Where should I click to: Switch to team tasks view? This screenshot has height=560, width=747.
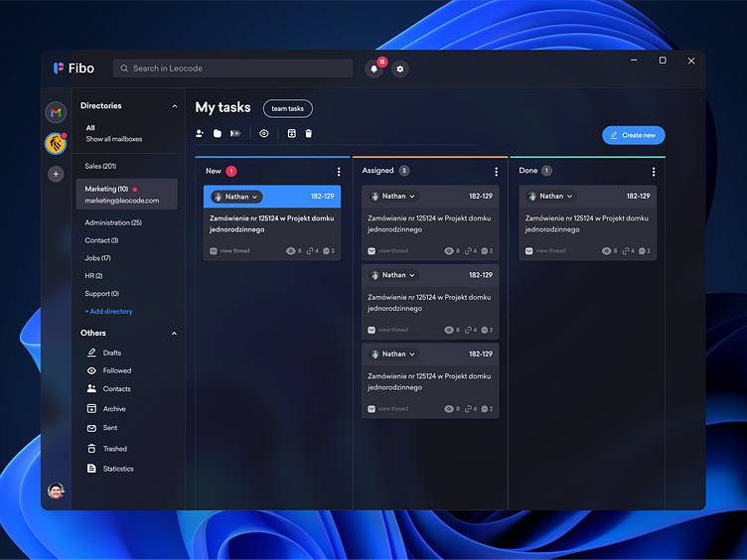coord(287,108)
